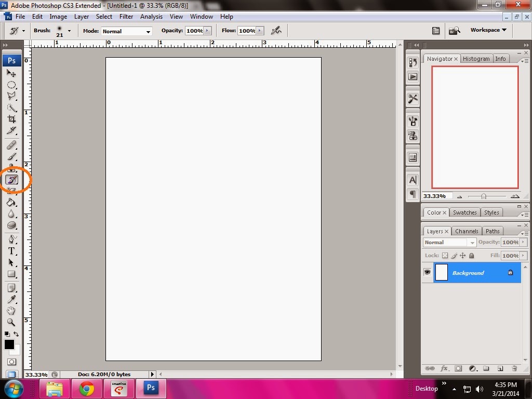Hide the Background layer visibility
This screenshot has width=532, height=399.
(427, 272)
